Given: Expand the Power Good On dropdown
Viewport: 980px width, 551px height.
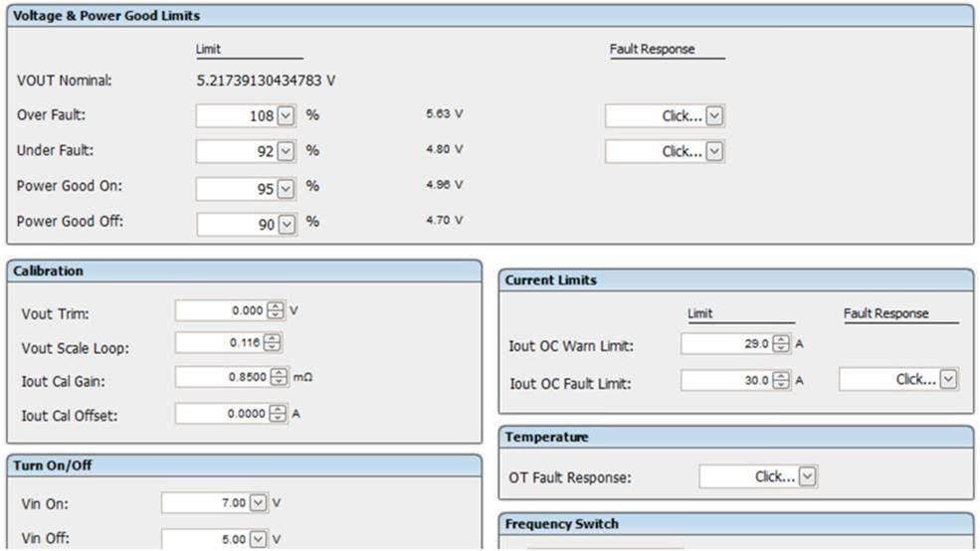Looking at the screenshot, I should 286,189.
